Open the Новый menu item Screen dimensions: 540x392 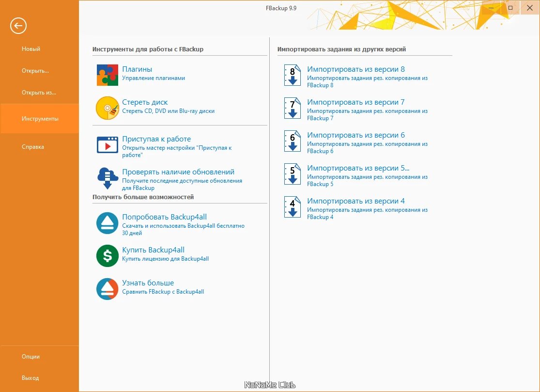pyautogui.click(x=31, y=49)
